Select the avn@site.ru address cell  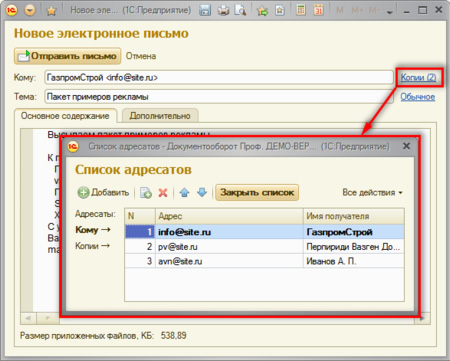(229, 261)
